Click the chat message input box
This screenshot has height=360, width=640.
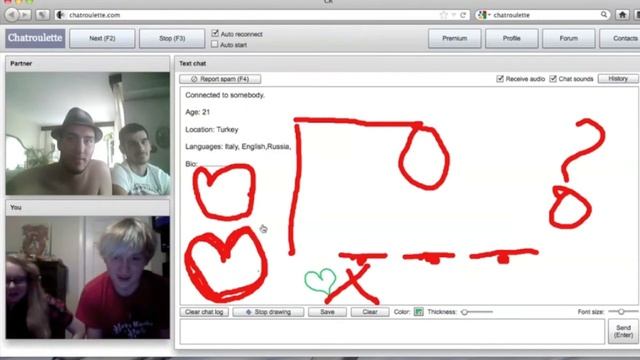tap(392, 331)
